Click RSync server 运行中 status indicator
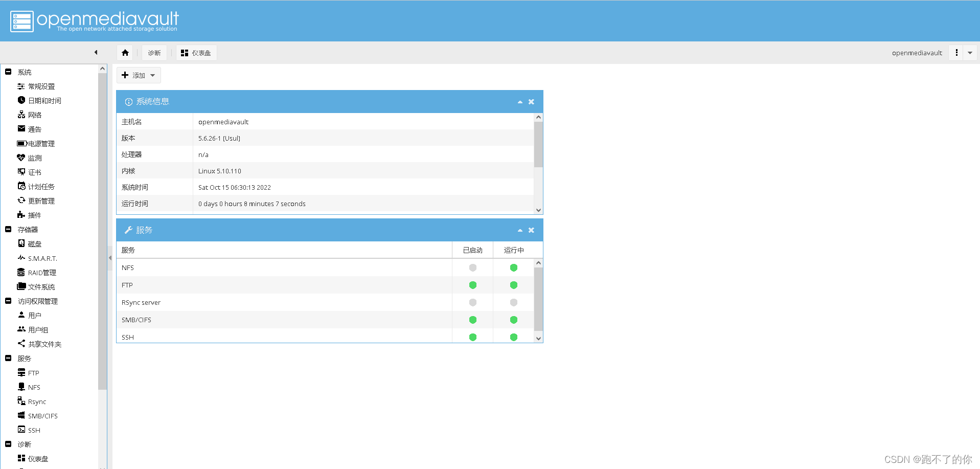Viewport: 980px width, 469px height. click(514, 302)
